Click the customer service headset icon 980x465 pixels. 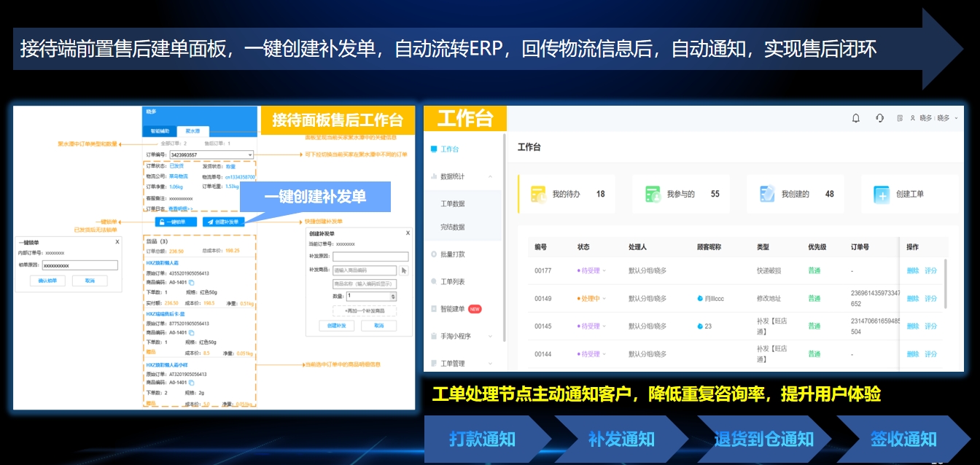[x=879, y=118]
